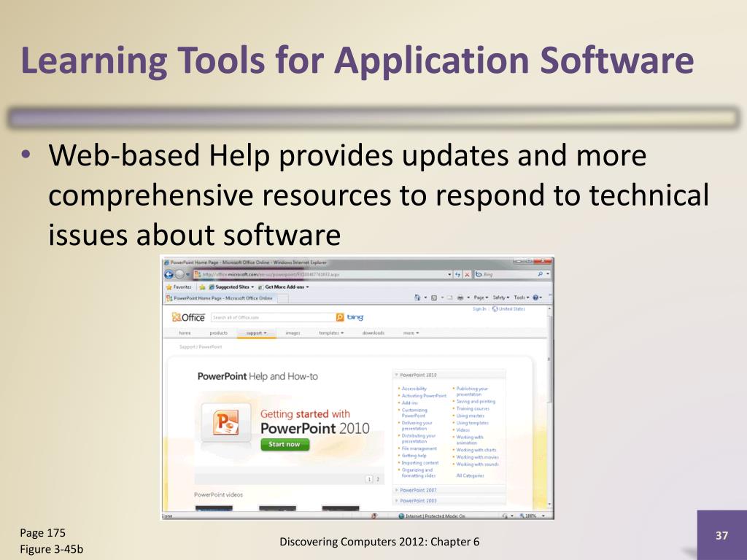Go to banner page 2
Screen dimensions: 747x560
pos(378,479)
